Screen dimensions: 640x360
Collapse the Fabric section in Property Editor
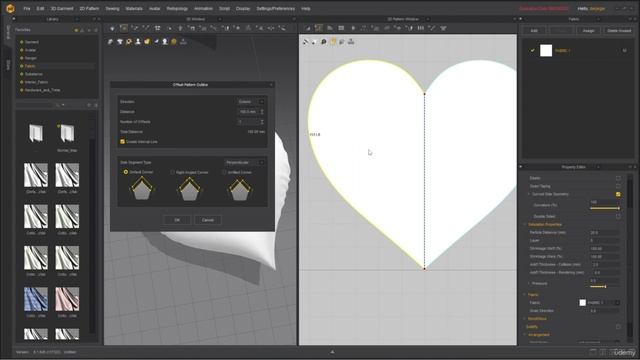525,294
